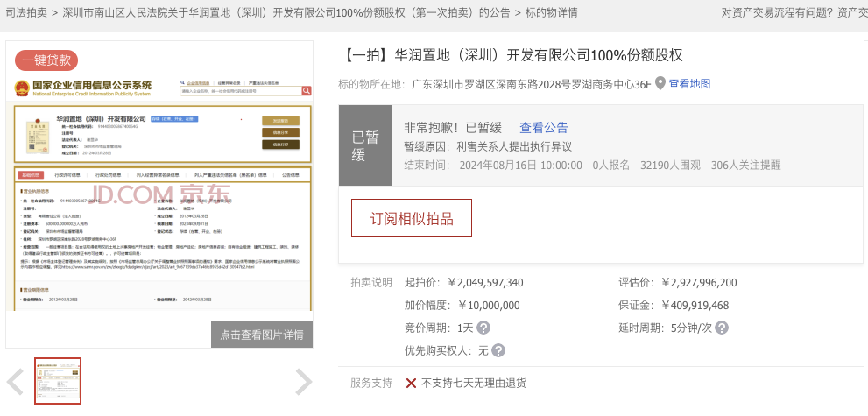Image resolution: width=868 pixels, height=416 pixels.
Task: Click the help icon beside 延时周期 5分钟/次
Action: 722,328
